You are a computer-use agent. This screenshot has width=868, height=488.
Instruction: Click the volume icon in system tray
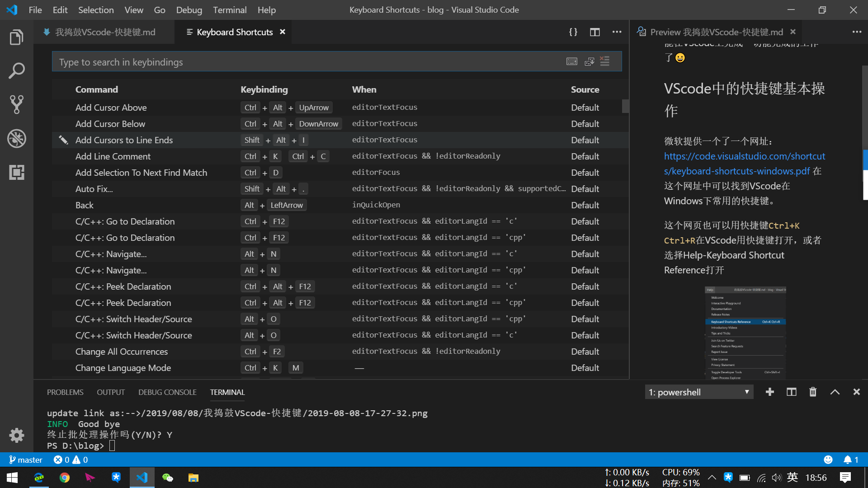[x=776, y=478]
